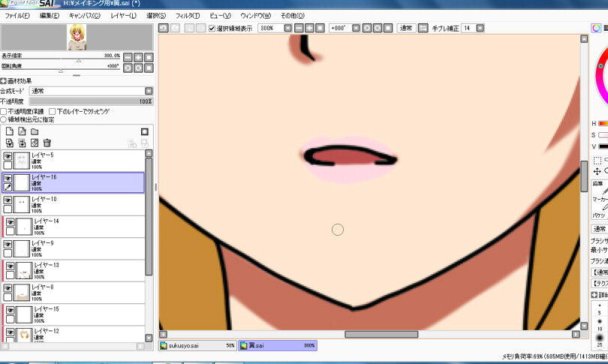This screenshot has height=364, width=608.
Task: Reset zoom in the navigator panel
Action: (x=149, y=58)
